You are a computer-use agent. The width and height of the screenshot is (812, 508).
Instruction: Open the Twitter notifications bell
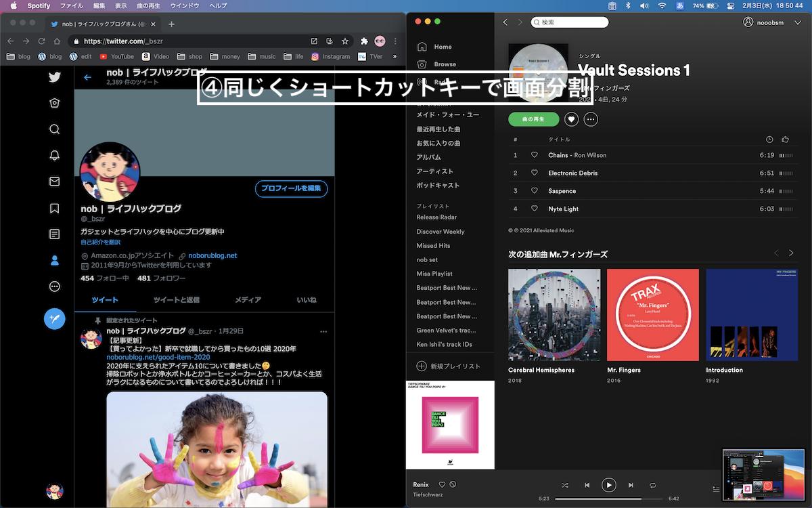(55, 155)
